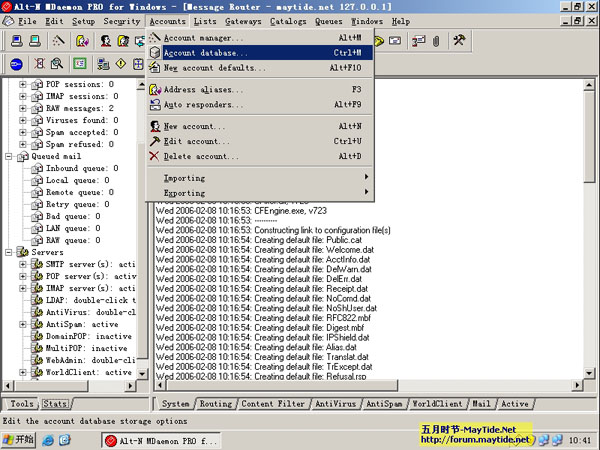
Task: Click the blue circle toolbar icon
Action: [16, 64]
